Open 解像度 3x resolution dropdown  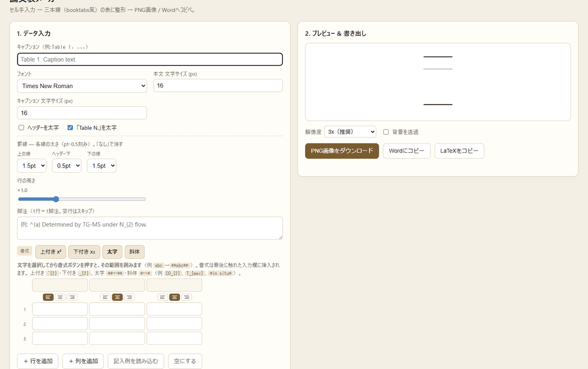point(350,132)
